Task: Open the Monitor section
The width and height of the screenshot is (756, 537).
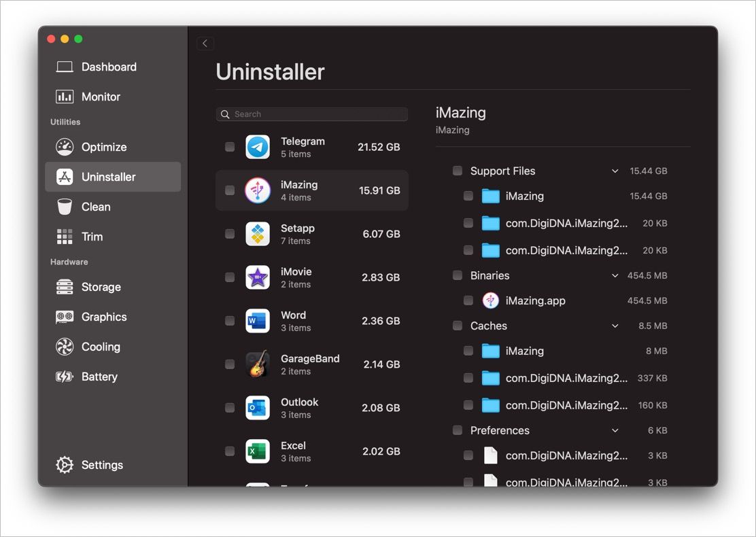Action: pos(113,97)
